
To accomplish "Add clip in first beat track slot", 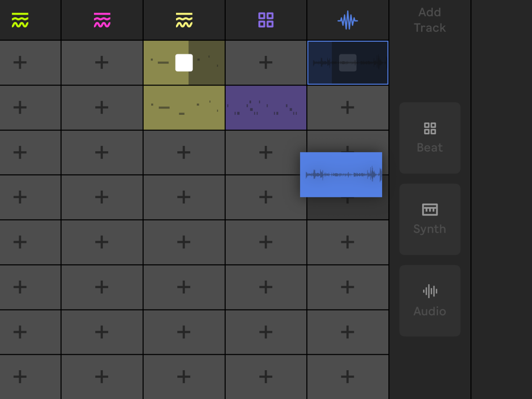I will [x=266, y=63].
